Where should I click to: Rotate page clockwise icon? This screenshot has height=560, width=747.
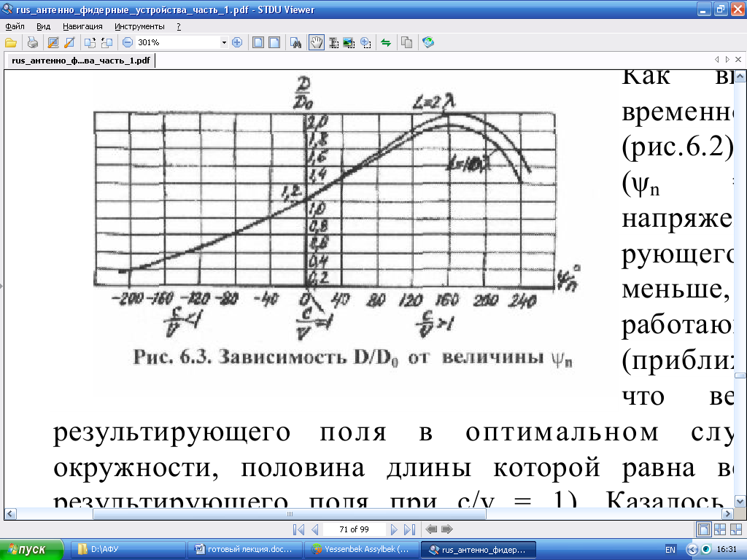click(x=90, y=43)
